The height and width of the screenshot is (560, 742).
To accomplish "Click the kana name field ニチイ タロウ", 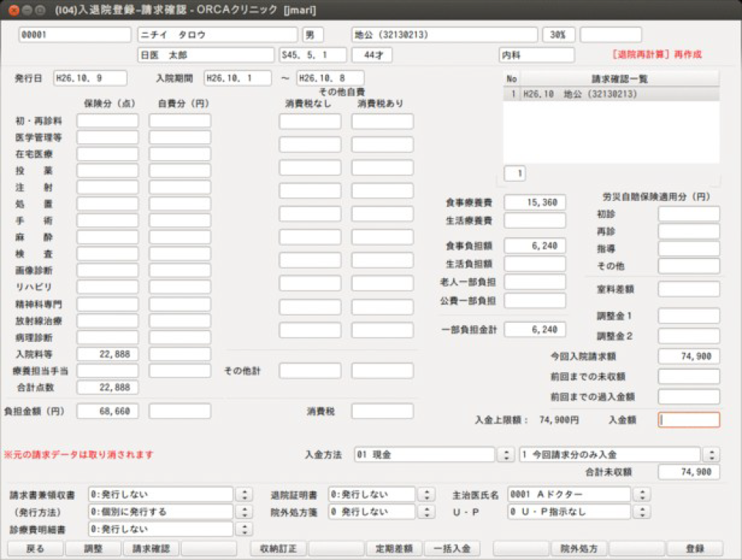I will (218, 35).
